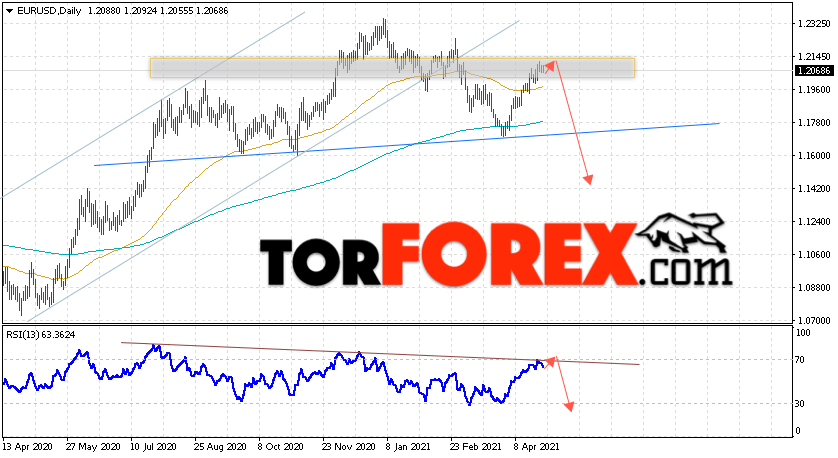Click the 8 Jan 2021 date label
The width and height of the screenshot is (838, 458).
[x=408, y=446]
